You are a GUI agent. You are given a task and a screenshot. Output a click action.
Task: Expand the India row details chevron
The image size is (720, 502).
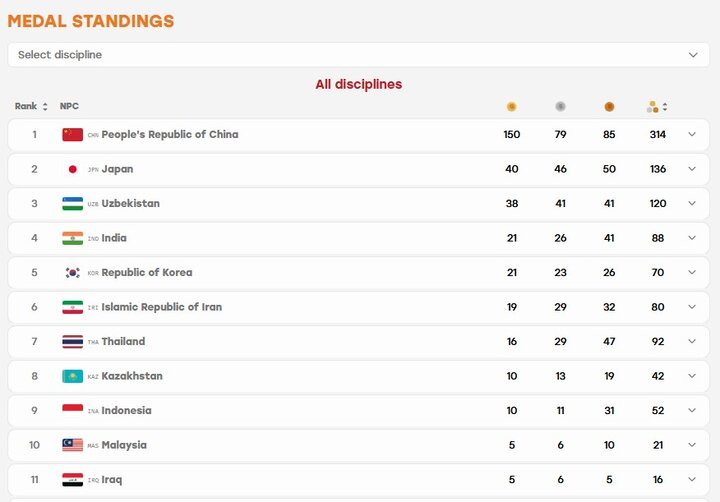pos(692,237)
